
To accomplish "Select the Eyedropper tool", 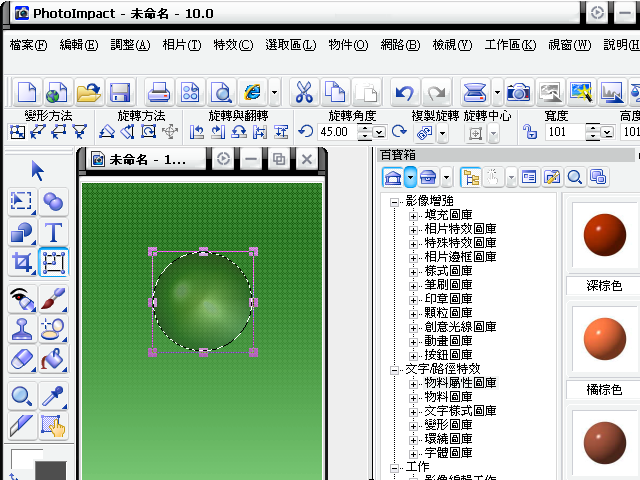I will [x=53, y=396].
